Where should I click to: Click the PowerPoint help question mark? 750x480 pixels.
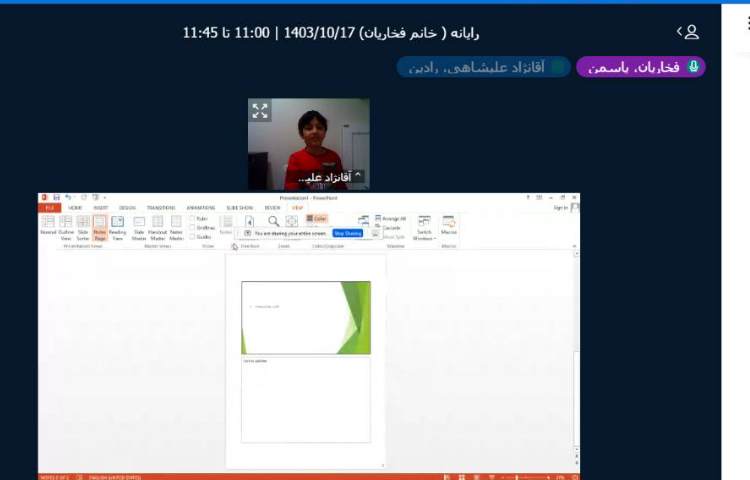(528, 197)
